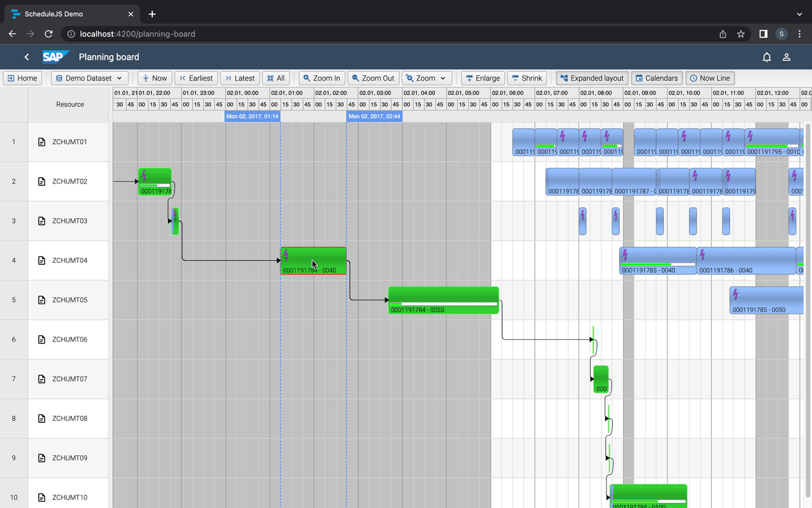Select the ZCHUMT04 document icon

tap(42, 260)
